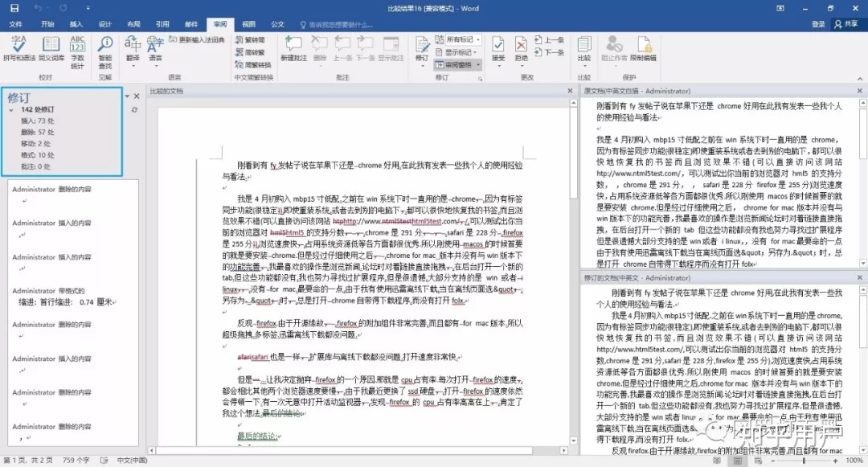This screenshot has height=467, width=868.
Task: Close the 修订 revisions pane
Action: tap(137, 96)
